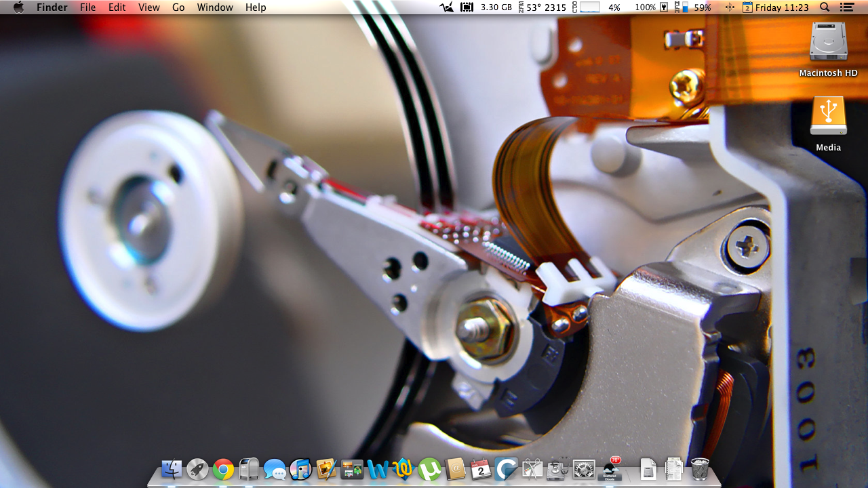The image size is (868, 488).
Task: Click the CPU 4% value
Action: coord(614,7)
